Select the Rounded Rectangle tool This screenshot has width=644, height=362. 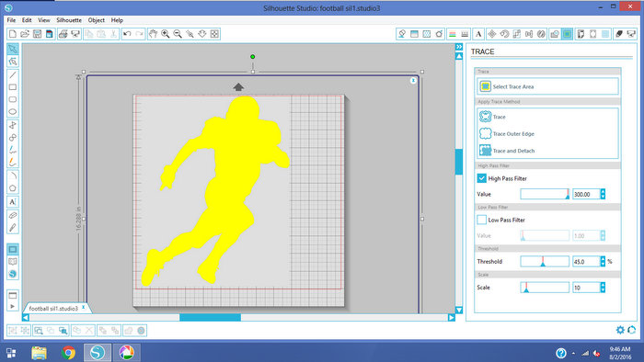[x=13, y=99]
